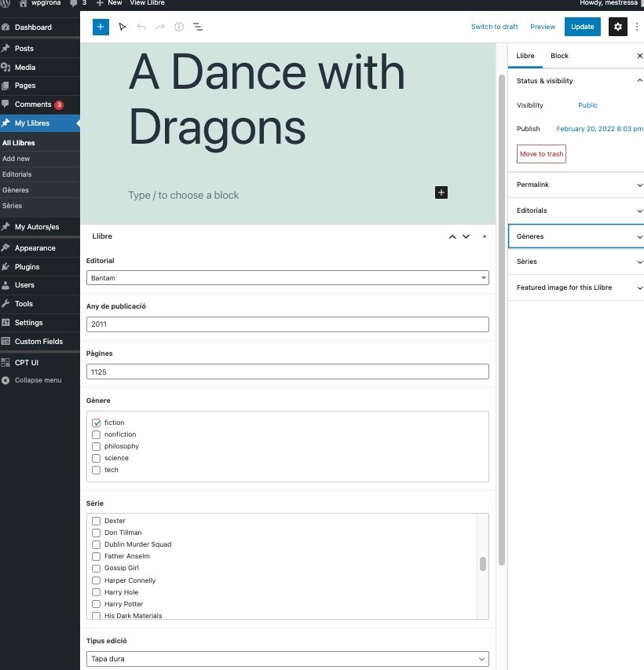Image resolution: width=644 pixels, height=670 pixels.
Task: Check the Gossip Girl series checkbox
Action: click(96, 569)
